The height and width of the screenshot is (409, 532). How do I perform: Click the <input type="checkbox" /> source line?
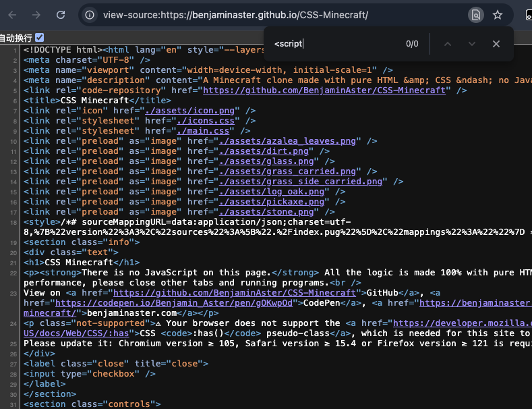(x=90, y=374)
